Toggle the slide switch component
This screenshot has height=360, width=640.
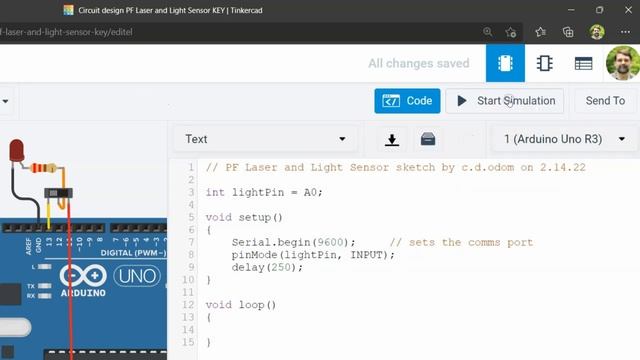58,193
